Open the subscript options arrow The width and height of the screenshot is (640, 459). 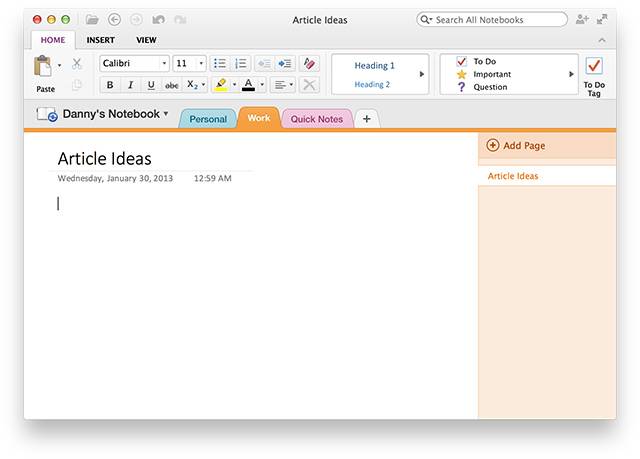pos(203,85)
